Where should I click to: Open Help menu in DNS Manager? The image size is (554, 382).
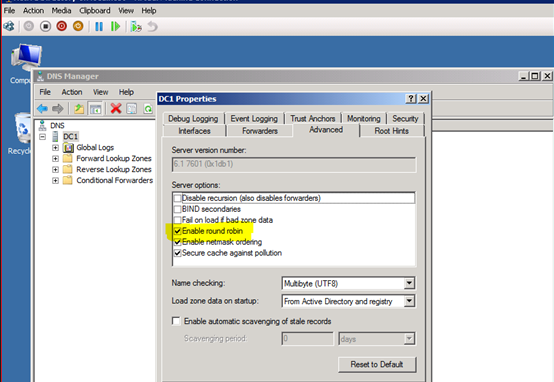coord(126,92)
